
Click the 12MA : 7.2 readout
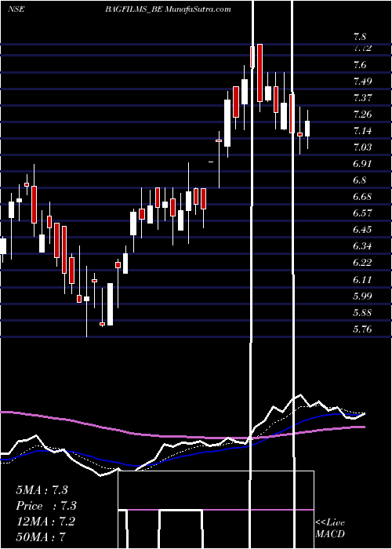[45, 521]
